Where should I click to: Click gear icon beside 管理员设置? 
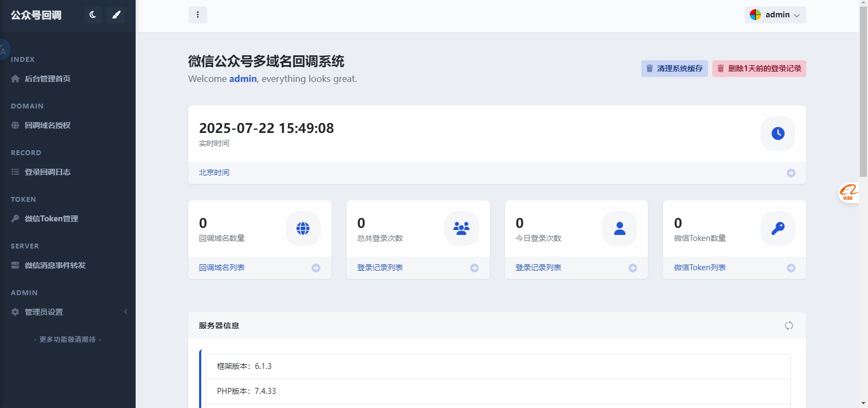pyautogui.click(x=15, y=312)
